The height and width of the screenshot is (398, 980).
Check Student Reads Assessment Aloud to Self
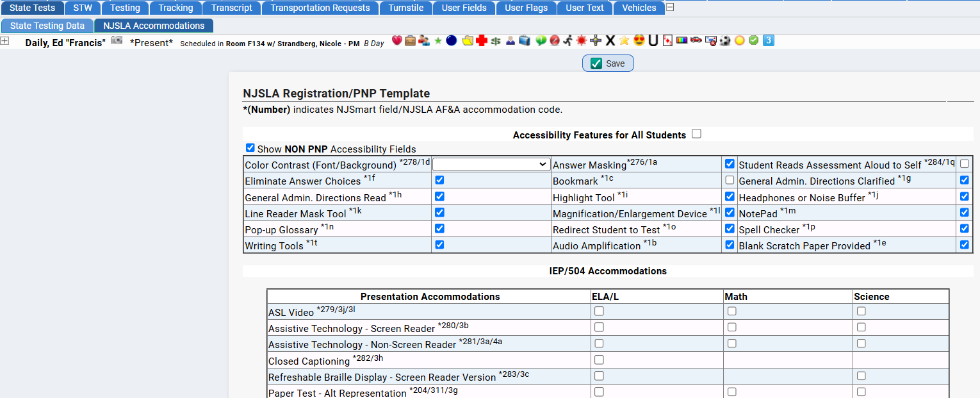point(965,164)
